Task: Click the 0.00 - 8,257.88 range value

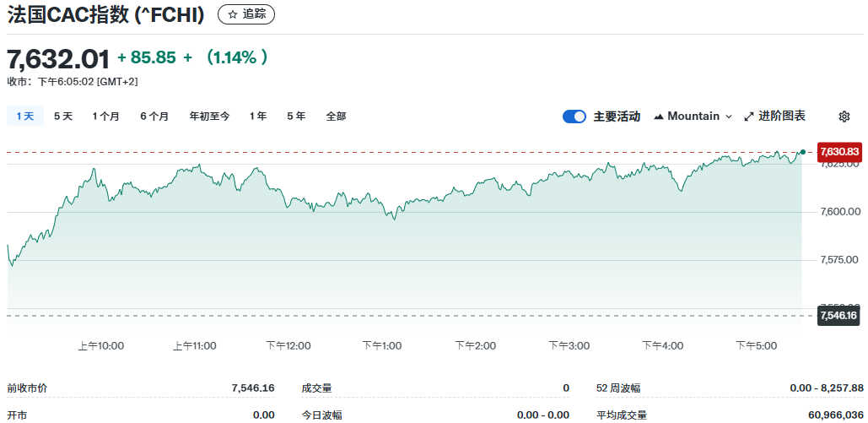Action: pyautogui.click(x=827, y=388)
